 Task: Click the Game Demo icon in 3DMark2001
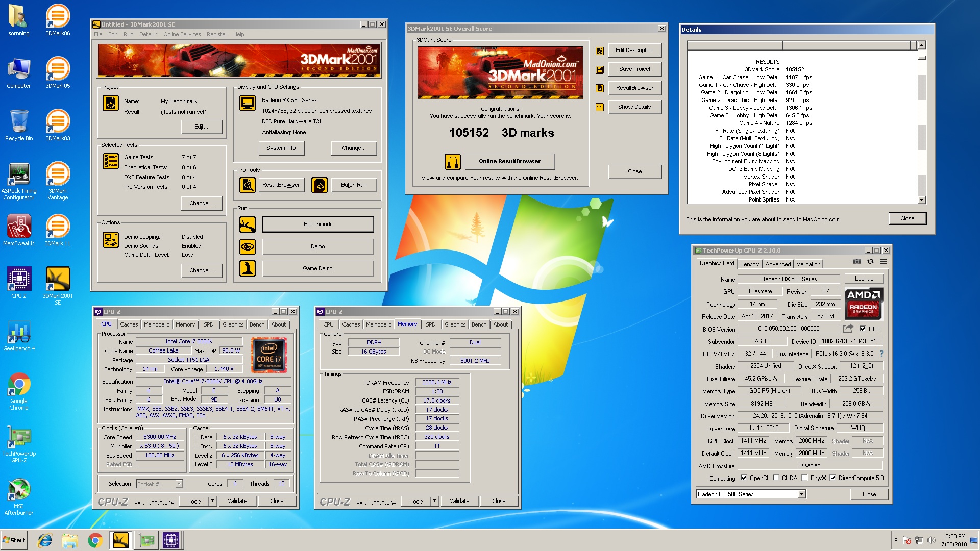tap(248, 268)
